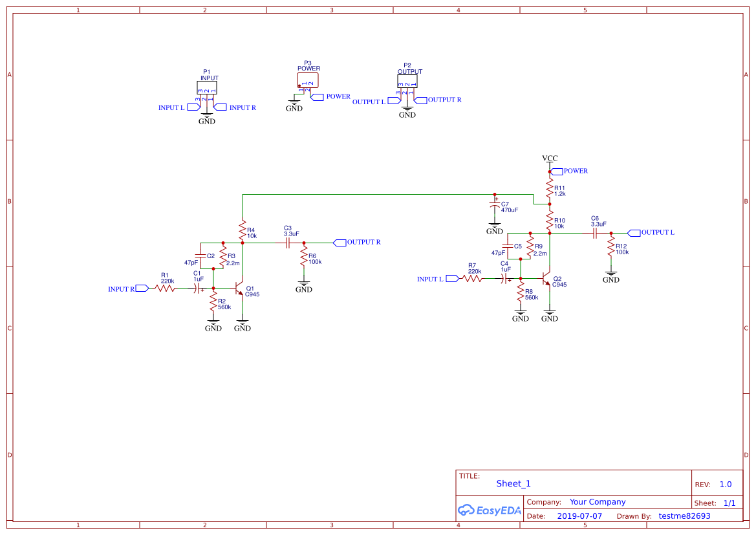Click the OUTPUT L net flag after C6
This screenshot has height=535, width=756.
pyautogui.click(x=634, y=232)
